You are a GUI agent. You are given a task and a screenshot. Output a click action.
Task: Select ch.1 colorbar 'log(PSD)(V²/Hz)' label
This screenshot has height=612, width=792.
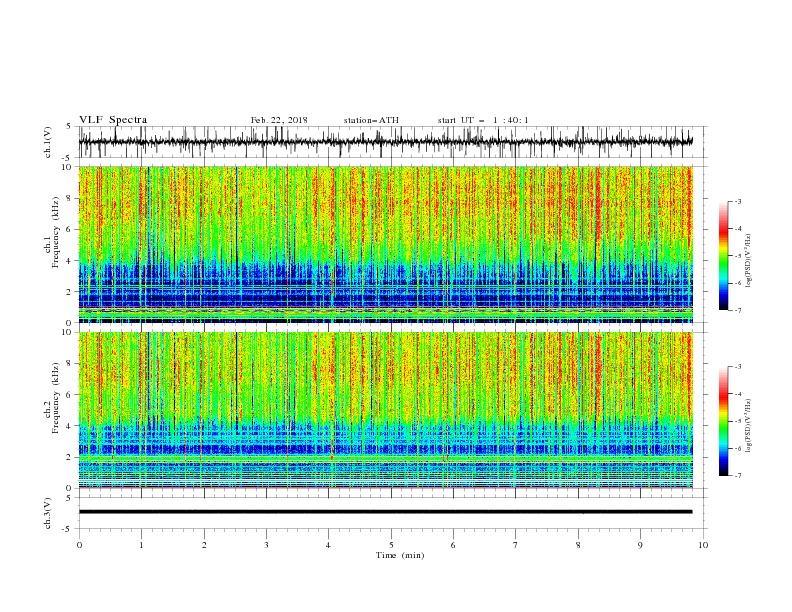(x=749, y=261)
